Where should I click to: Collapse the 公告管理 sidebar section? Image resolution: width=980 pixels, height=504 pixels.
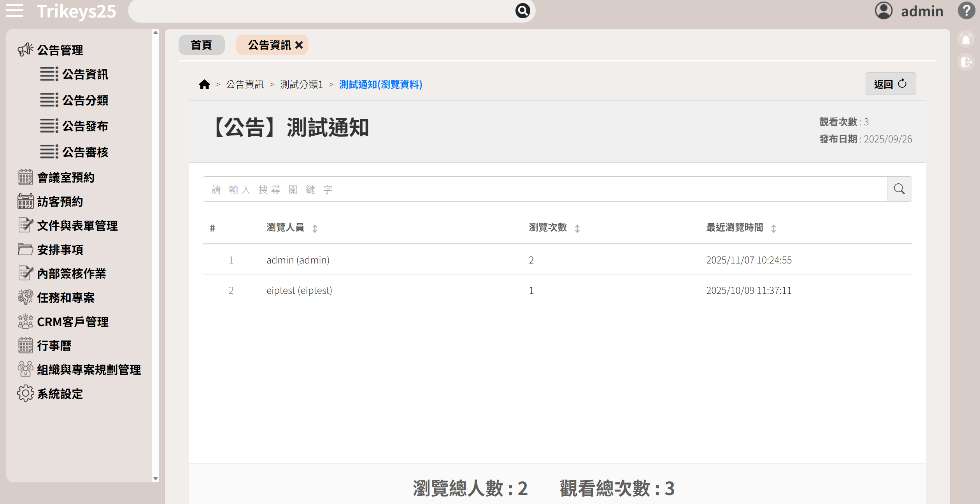pyautogui.click(x=60, y=50)
